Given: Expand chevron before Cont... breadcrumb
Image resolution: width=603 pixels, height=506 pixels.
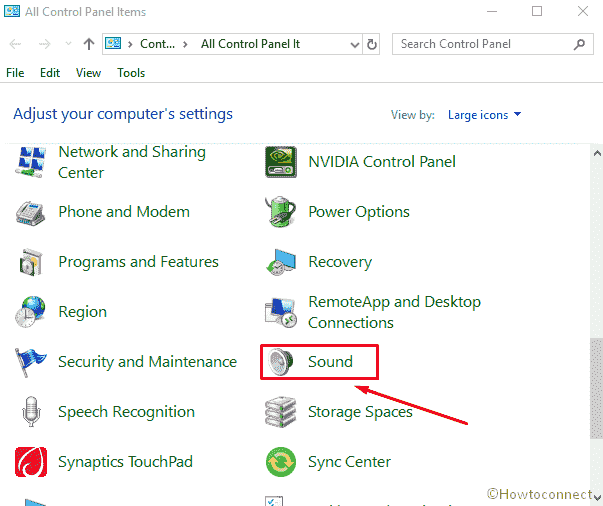Looking at the screenshot, I should (130, 44).
